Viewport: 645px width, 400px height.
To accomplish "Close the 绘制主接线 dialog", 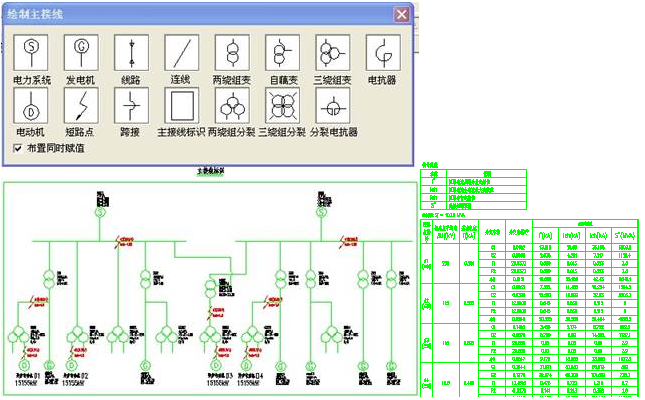I will click(x=401, y=15).
